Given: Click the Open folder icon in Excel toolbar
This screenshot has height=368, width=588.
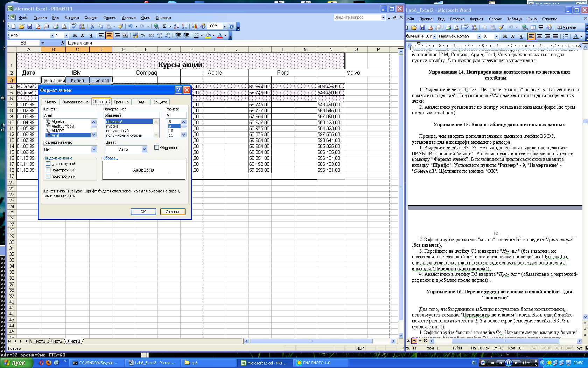Looking at the screenshot, I should click(22, 26).
